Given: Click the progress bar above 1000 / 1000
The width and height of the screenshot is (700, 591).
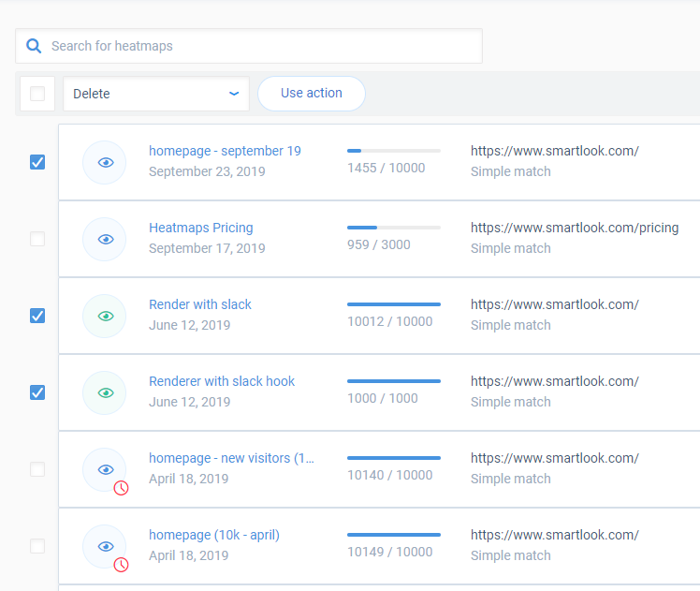Looking at the screenshot, I should 394,381.
